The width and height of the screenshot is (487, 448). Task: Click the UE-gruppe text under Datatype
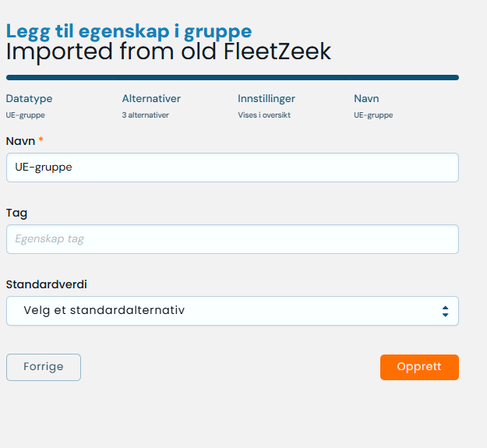click(26, 115)
